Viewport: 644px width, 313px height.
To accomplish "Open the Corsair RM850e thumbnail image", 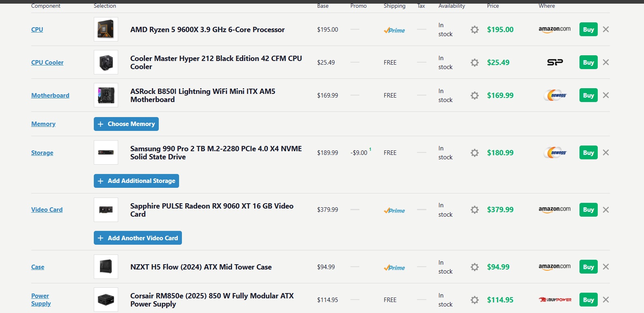I will [x=106, y=300].
